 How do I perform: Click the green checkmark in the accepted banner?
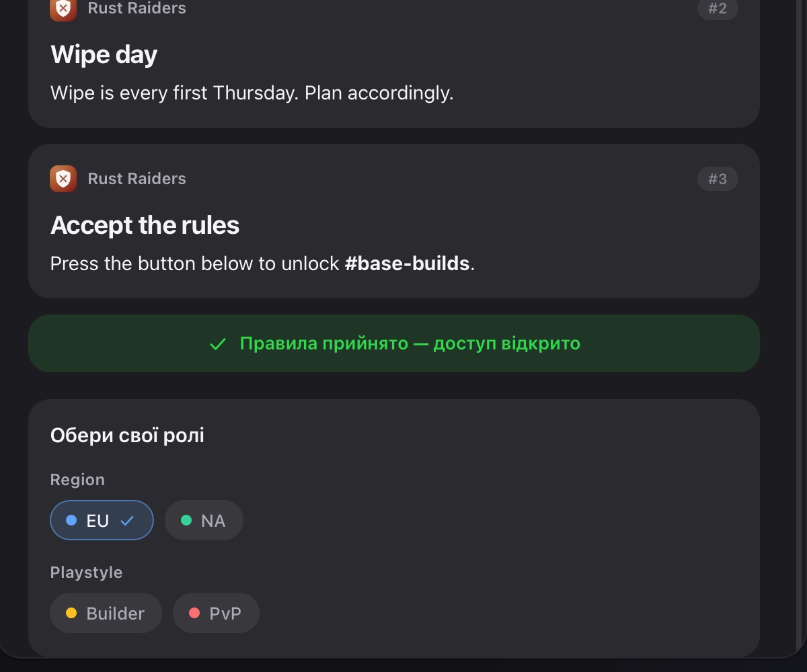click(218, 344)
